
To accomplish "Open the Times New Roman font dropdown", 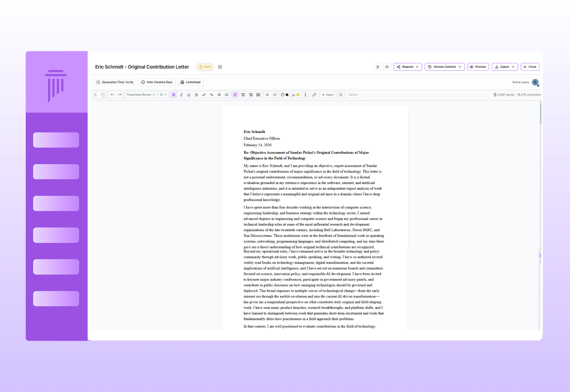I will [x=141, y=95].
